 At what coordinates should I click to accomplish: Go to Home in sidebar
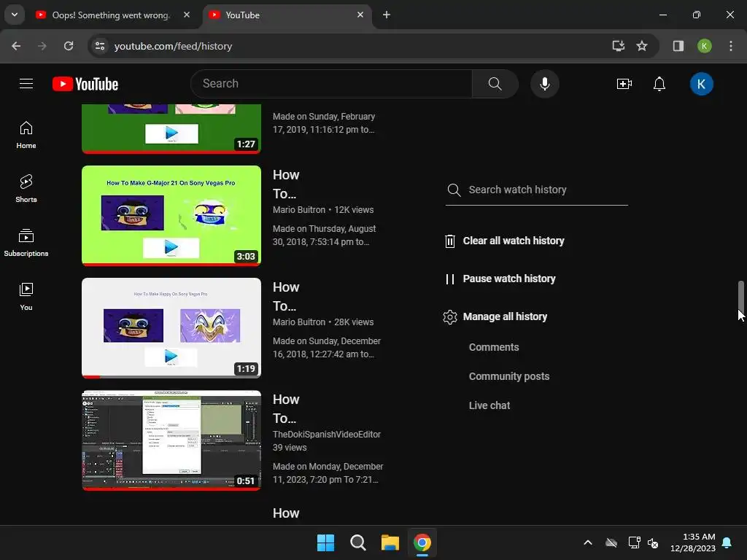coord(26,135)
